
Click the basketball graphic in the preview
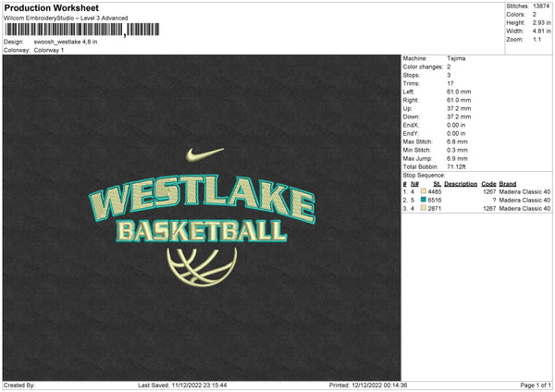point(202,267)
